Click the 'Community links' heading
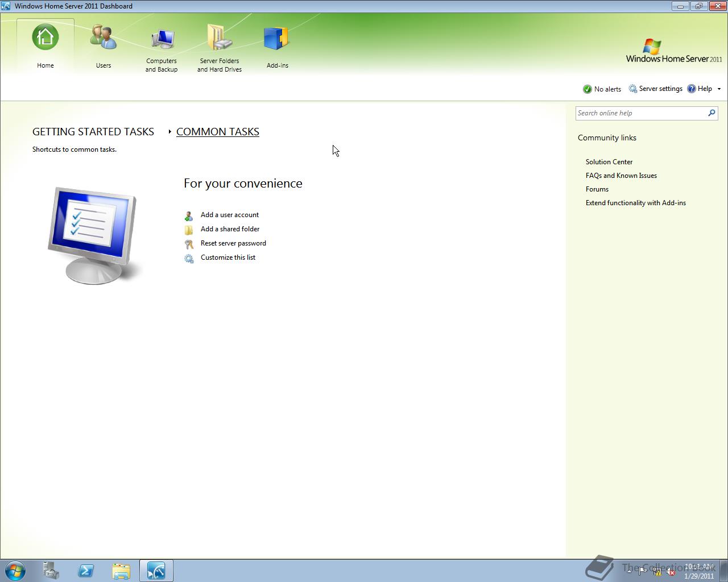This screenshot has height=582, width=728. (x=607, y=138)
